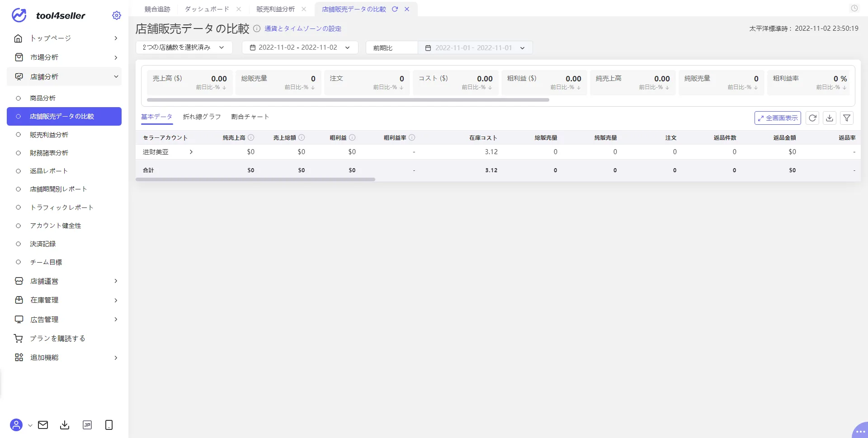The height and width of the screenshot is (438, 868).
Task: Expand the 市場分析 menu
Action: tap(116, 57)
